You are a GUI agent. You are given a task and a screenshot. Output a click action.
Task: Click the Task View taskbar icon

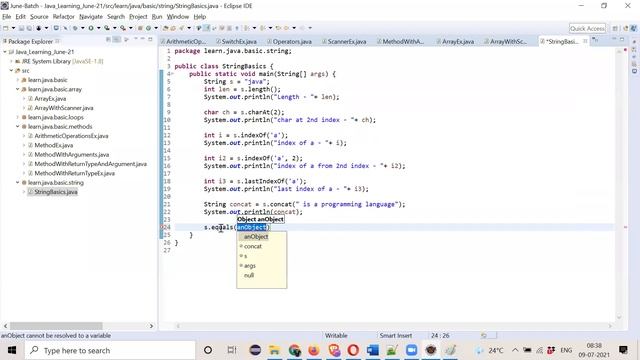pyautogui.click(x=231, y=350)
